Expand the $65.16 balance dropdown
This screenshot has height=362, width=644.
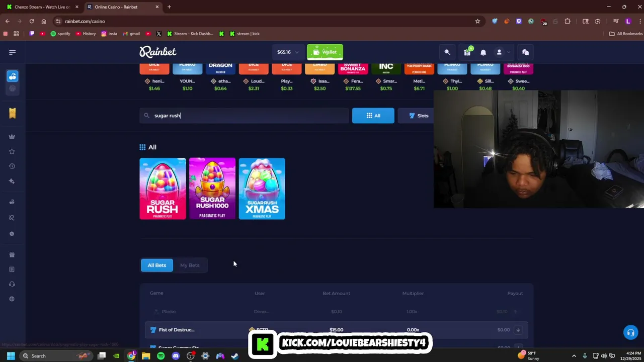coord(287,52)
